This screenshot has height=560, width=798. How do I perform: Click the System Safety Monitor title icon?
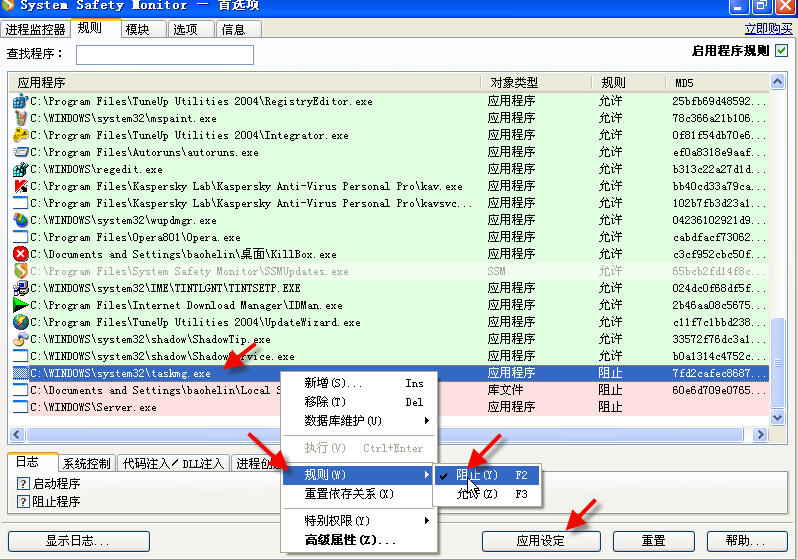pos(7,5)
